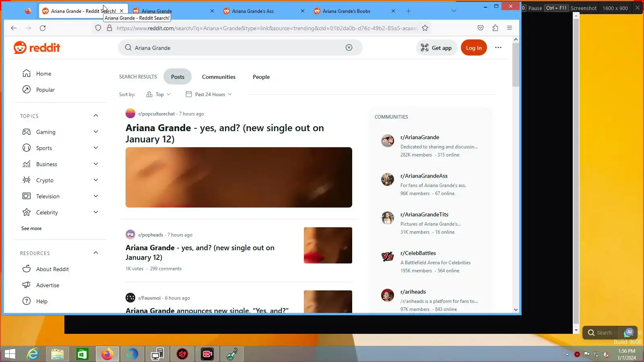Switch to Communities search tab
This screenshot has height=362, width=644.
point(219,77)
